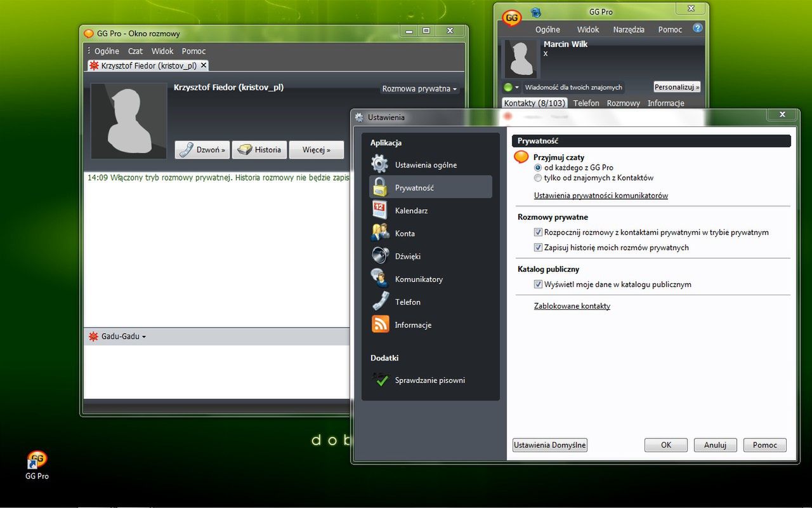
Task: Toggle 'Wyświetl moje dane w katalogu publicznym' checkbox
Action: point(538,284)
